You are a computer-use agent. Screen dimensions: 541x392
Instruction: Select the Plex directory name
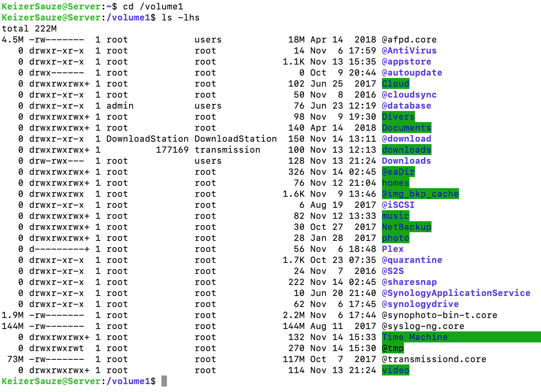pos(392,249)
